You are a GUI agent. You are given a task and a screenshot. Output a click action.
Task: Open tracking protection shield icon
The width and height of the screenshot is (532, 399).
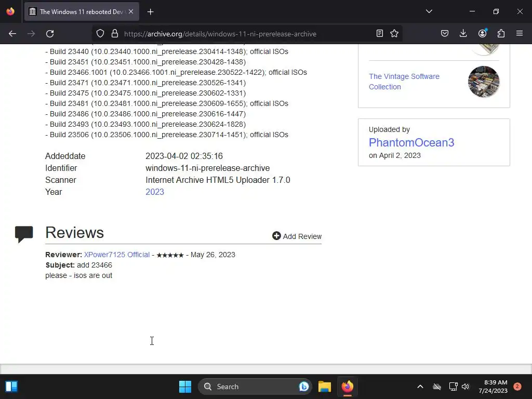[x=100, y=34]
